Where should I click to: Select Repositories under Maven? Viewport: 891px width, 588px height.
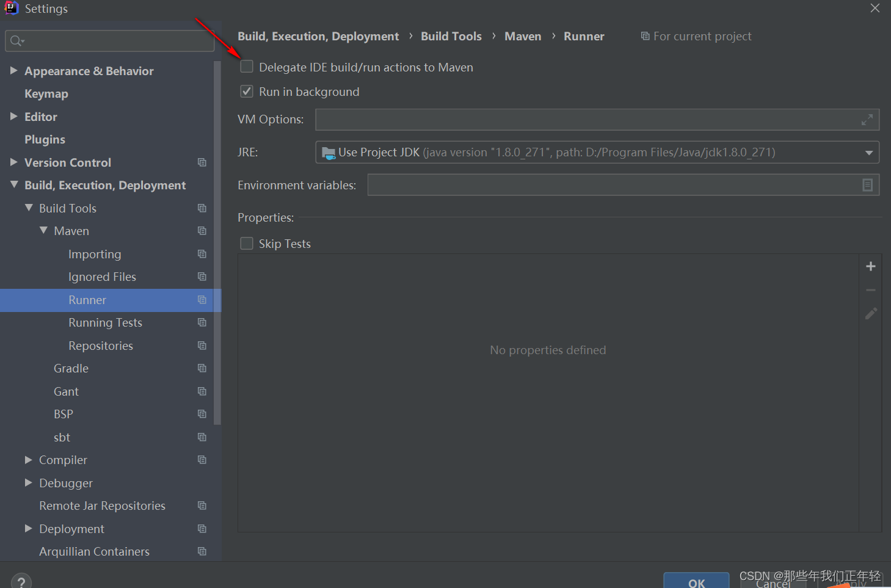(x=101, y=346)
